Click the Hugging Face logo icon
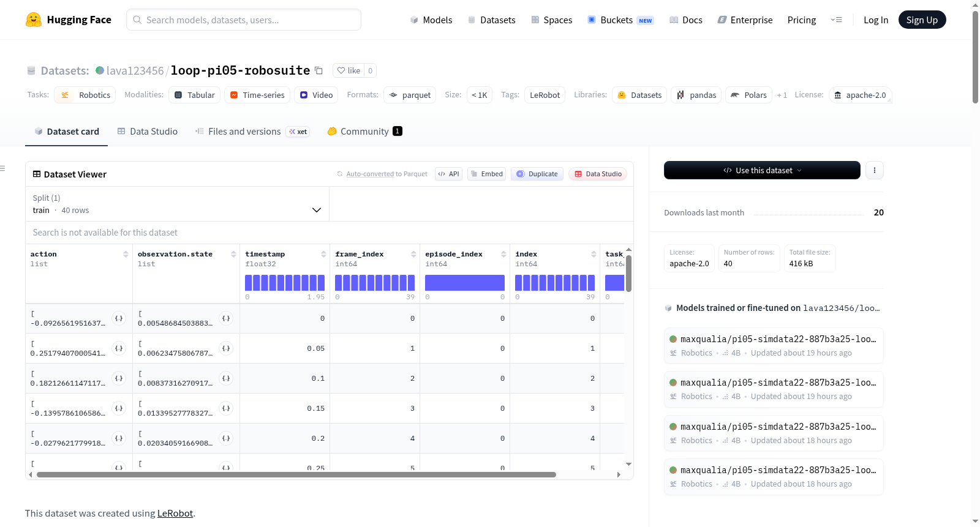Image resolution: width=980 pixels, height=527 pixels. [34, 20]
